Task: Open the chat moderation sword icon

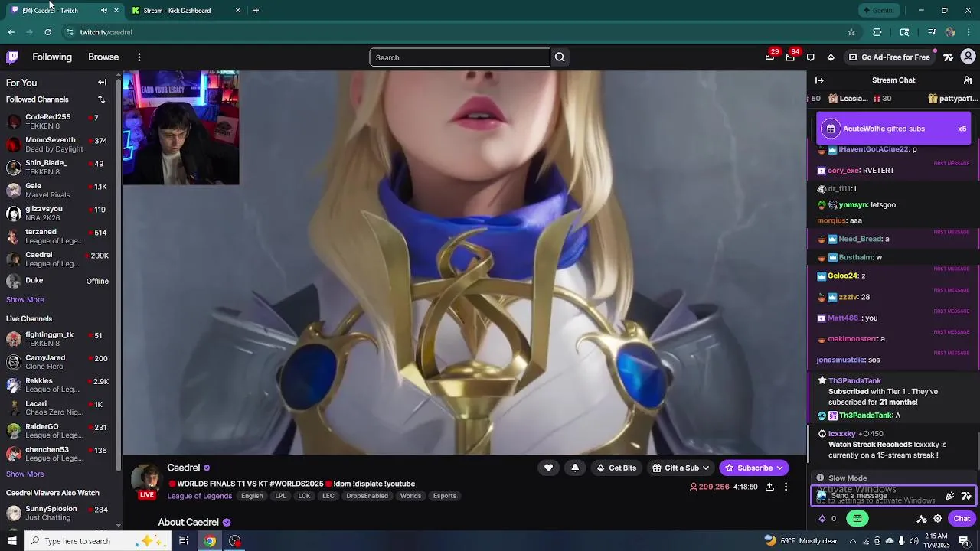Action: [x=922, y=518]
